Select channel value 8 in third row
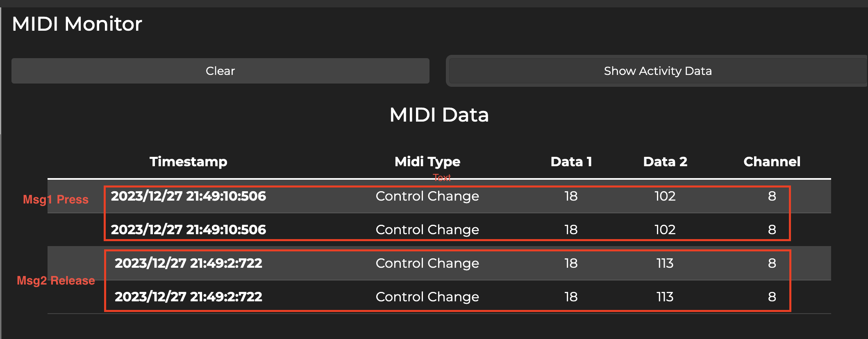The image size is (868, 339). click(772, 263)
